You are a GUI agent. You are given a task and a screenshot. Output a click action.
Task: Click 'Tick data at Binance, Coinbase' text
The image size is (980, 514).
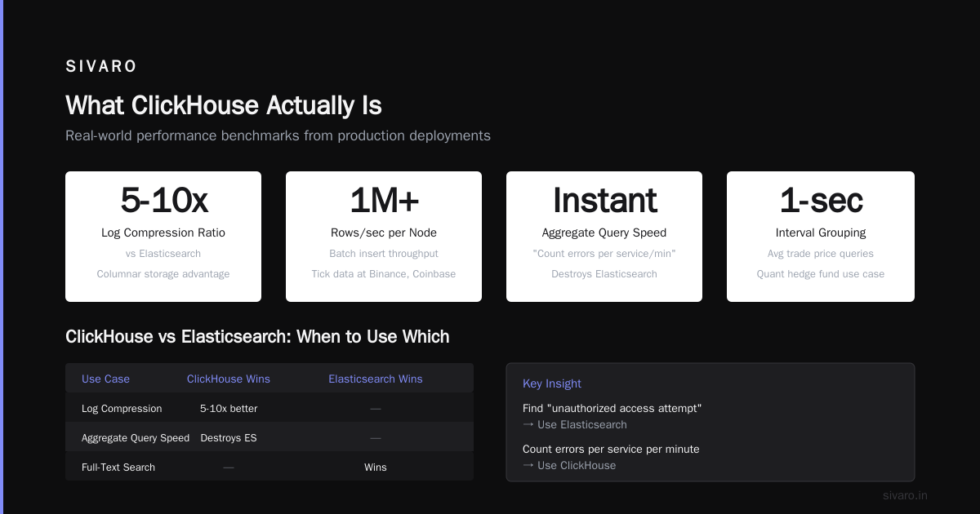pos(384,274)
